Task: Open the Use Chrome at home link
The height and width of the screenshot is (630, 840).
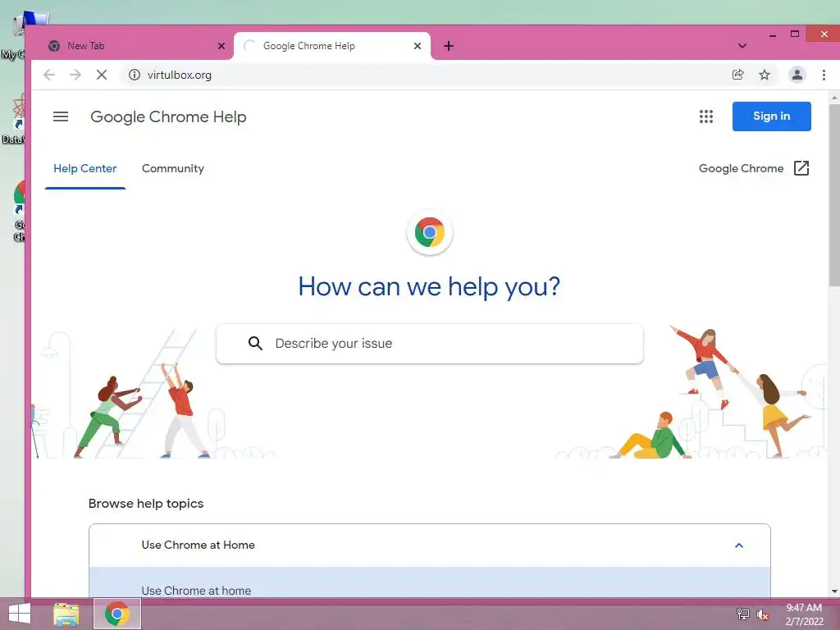Action: (x=196, y=591)
